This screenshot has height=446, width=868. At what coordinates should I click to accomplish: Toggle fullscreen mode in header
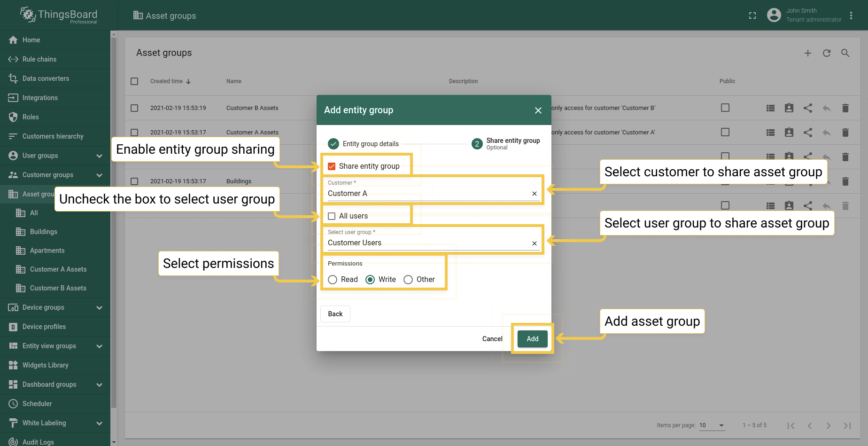[x=752, y=16]
